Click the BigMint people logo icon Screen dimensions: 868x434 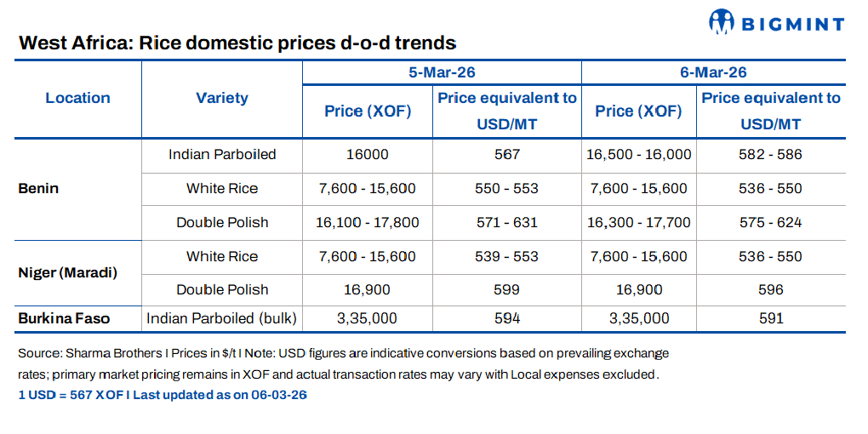coord(721,21)
